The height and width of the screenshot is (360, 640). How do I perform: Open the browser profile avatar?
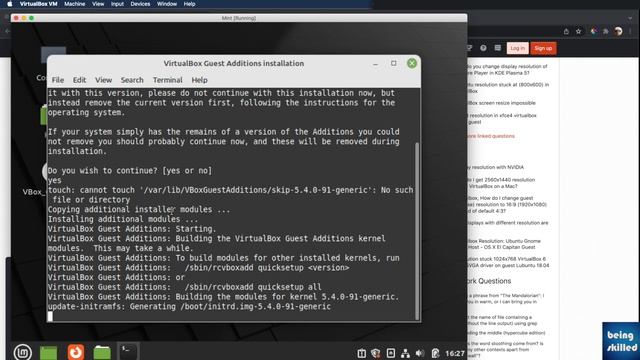618,31
